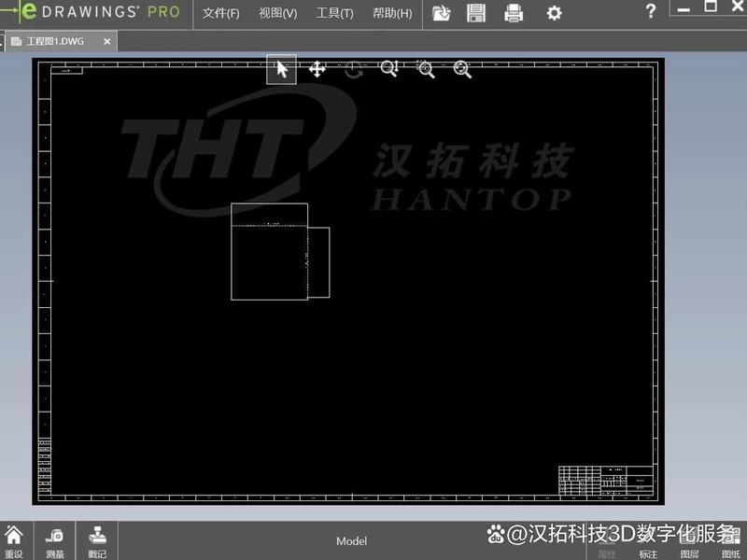Open the 戳记 stamp tool
This screenshot has width=747, height=560.
click(x=97, y=542)
